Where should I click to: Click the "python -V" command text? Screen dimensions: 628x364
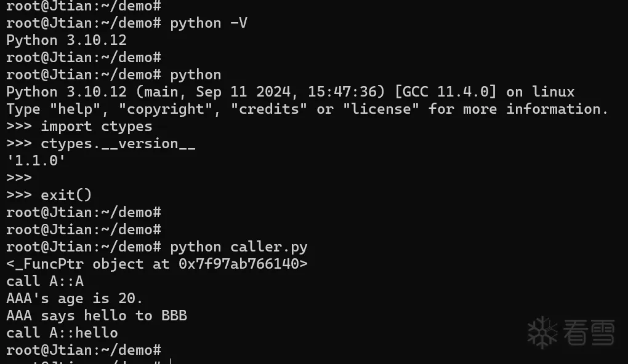(x=209, y=23)
